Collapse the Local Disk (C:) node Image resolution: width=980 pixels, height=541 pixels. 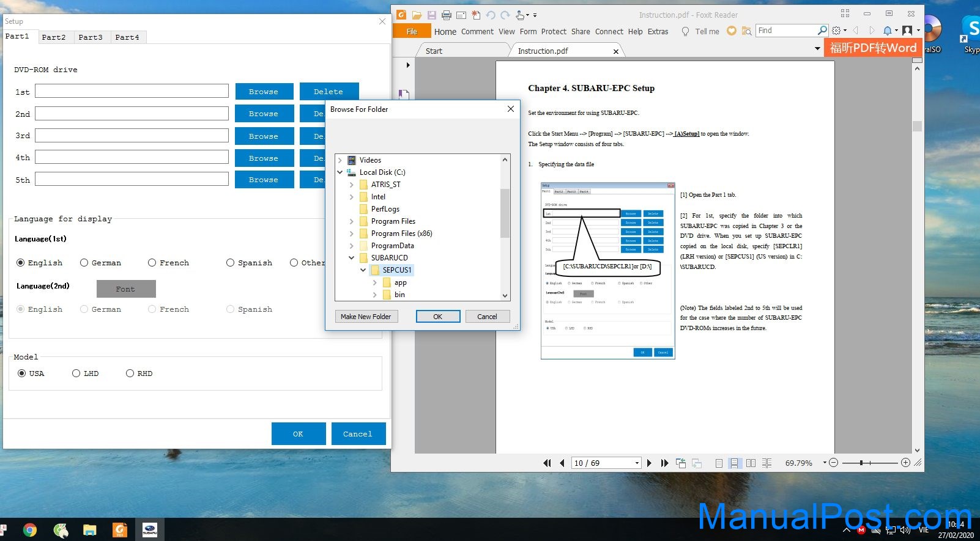(x=340, y=172)
